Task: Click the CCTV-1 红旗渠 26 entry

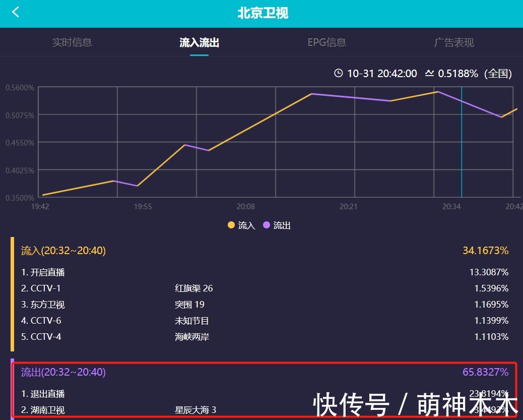Action: 101,288
